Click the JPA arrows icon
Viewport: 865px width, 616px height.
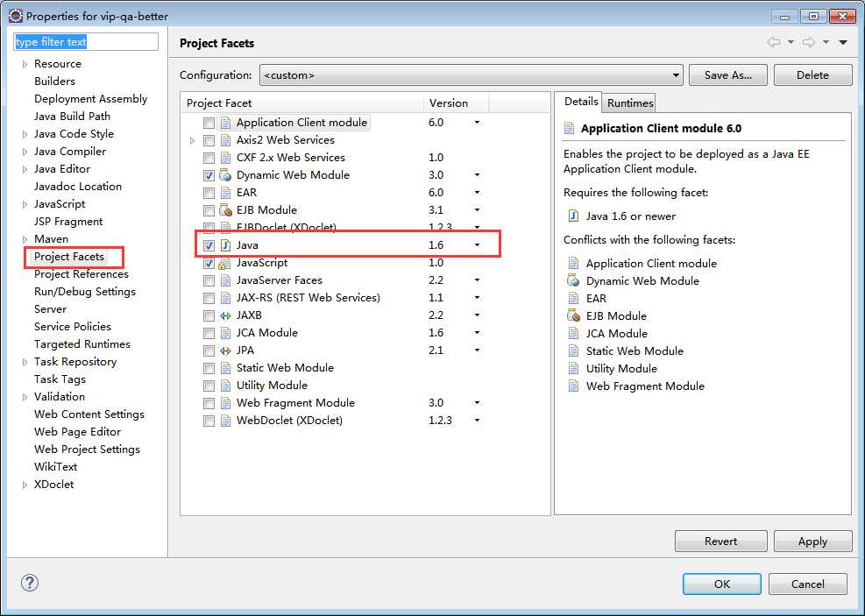[x=225, y=350]
